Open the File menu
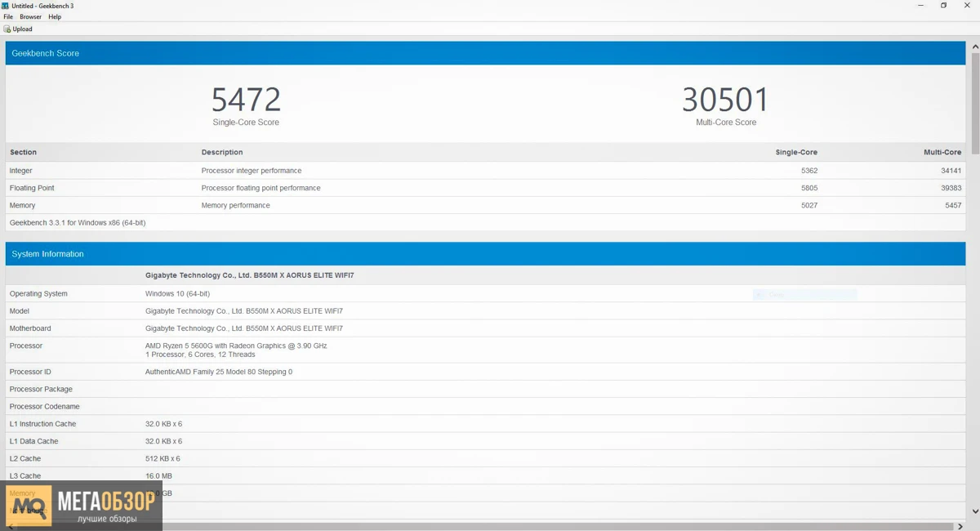This screenshot has height=531, width=980. [x=8, y=16]
